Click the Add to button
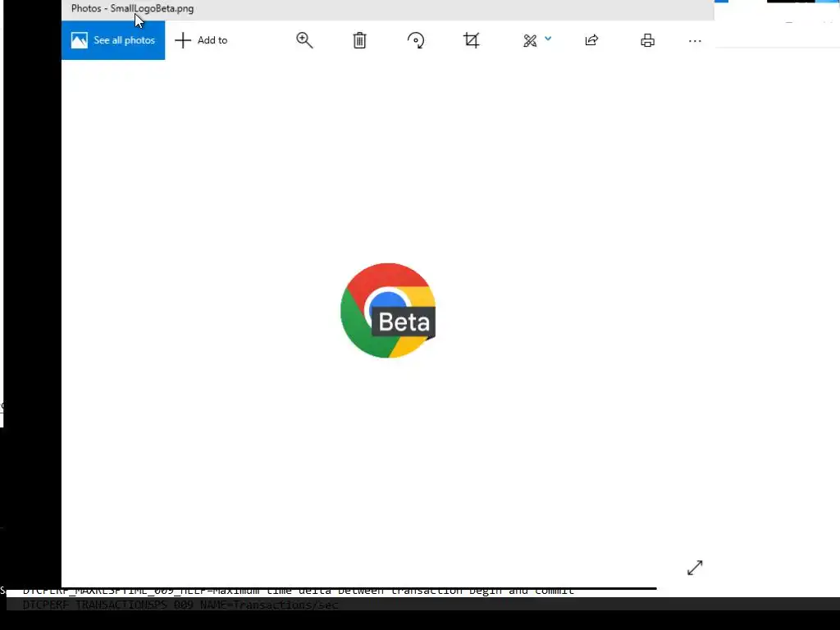The image size is (840, 630). [x=202, y=40]
